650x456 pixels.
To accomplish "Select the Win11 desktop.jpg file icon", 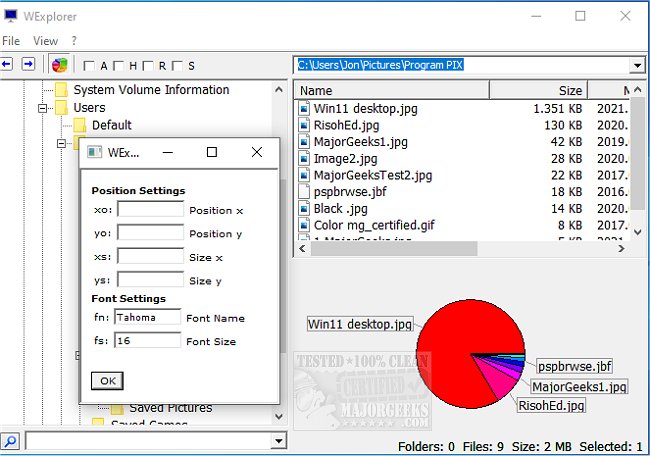I will 304,109.
